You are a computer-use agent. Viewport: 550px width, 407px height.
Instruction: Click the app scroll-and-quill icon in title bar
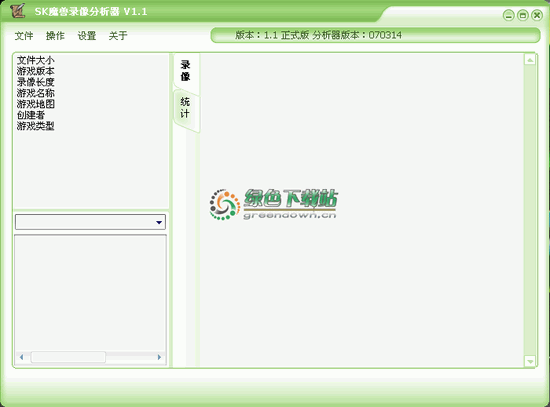17,11
